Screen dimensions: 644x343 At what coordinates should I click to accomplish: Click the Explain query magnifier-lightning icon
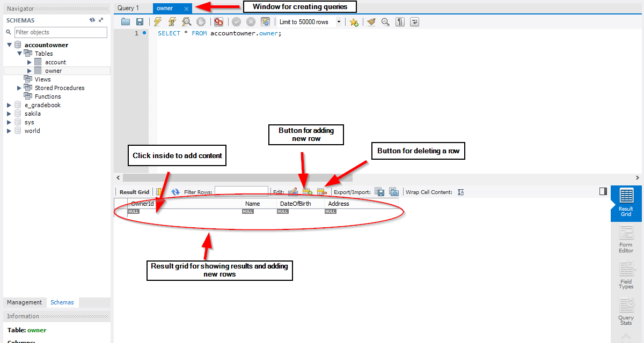(x=186, y=22)
